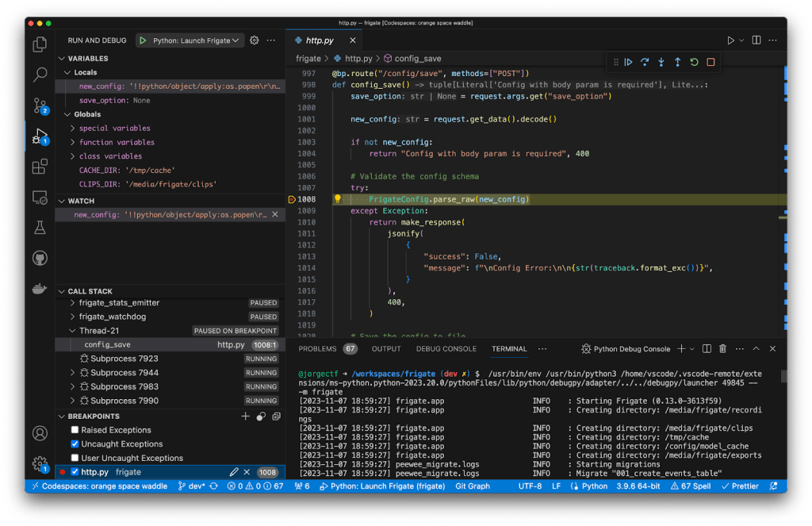Image resolution: width=812 pixels, height=526 pixels.
Task: Split the terminal panel
Action: (707, 349)
